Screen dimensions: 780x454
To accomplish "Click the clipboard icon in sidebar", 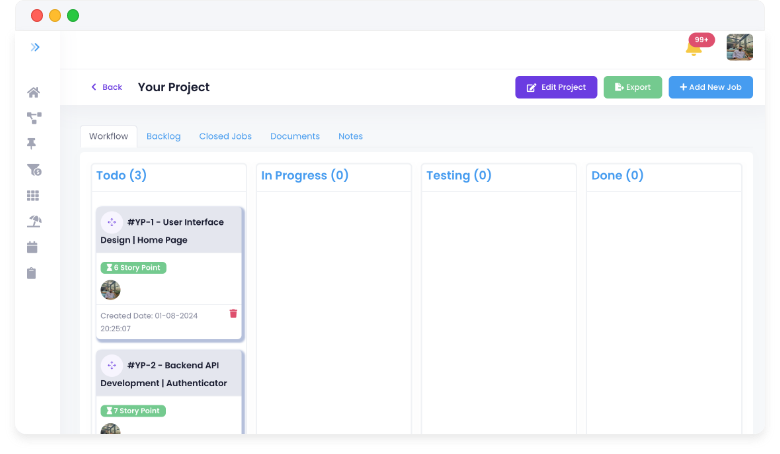I will [x=33, y=273].
